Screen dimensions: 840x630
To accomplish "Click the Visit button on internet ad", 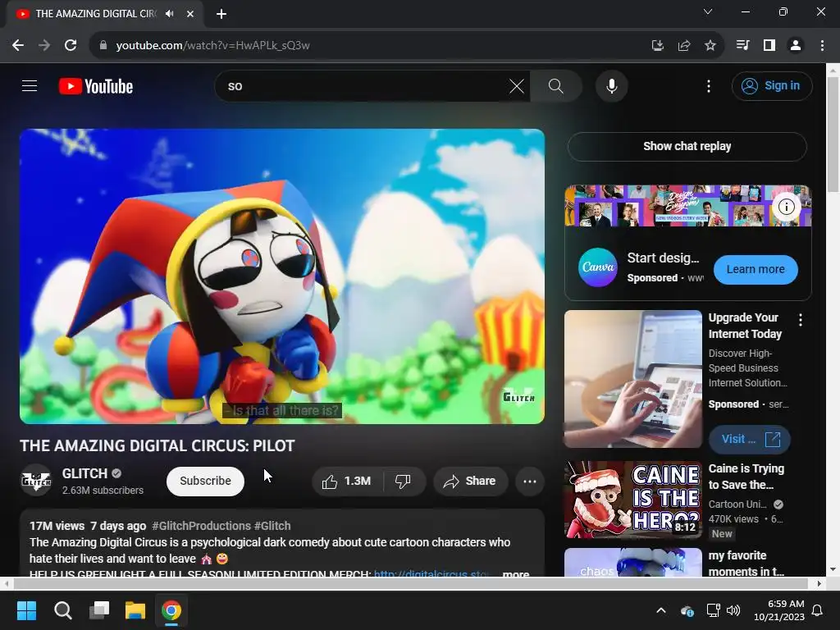I will pyautogui.click(x=750, y=440).
